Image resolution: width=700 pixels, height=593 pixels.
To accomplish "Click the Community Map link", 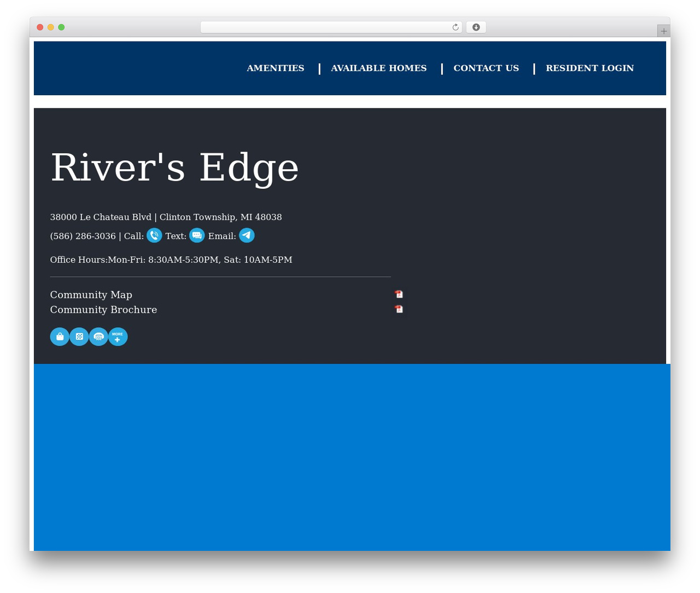I will (91, 295).
